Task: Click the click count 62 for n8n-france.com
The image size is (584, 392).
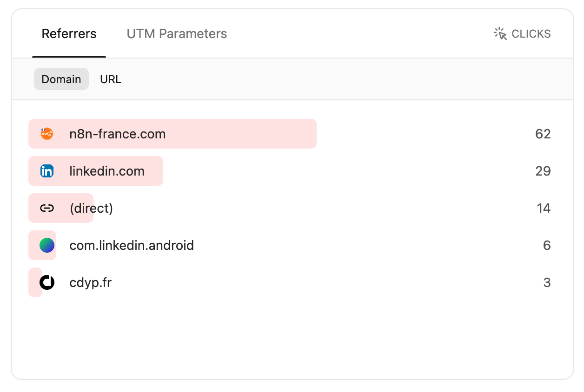Action: coord(544,133)
